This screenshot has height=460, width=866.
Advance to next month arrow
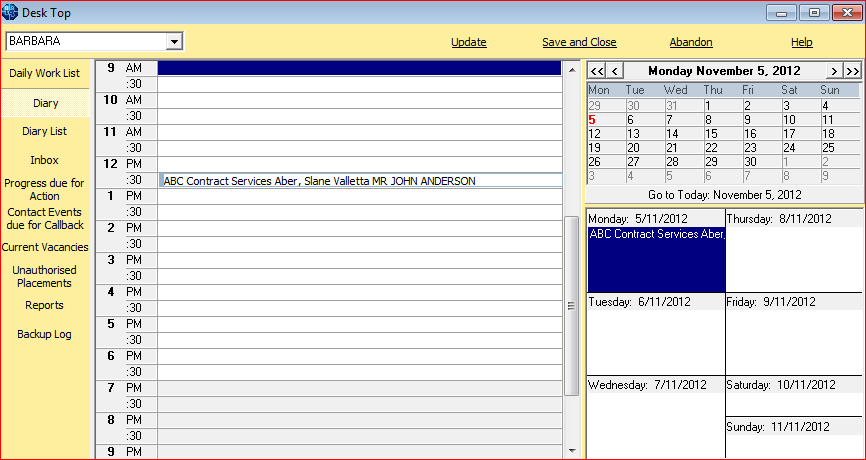click(835, 71)
